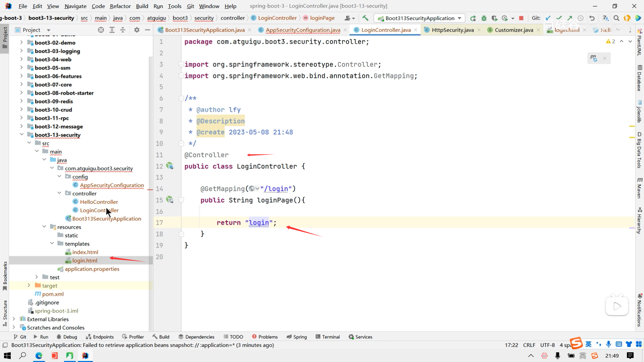Image resolution: width=644 pixels, height=362 pixels.
Task: Stop the running application with the red square
Action: click(x=521, y=18)
